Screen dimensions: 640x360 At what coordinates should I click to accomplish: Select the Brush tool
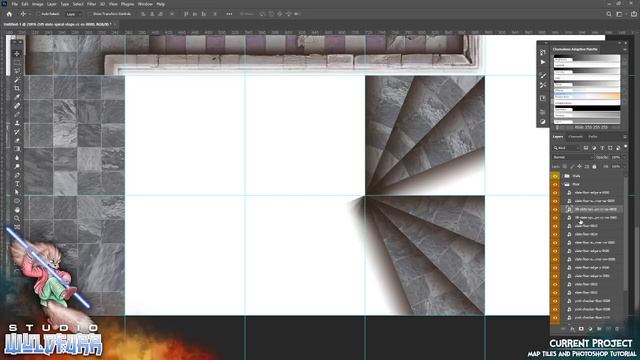(17, 114)
